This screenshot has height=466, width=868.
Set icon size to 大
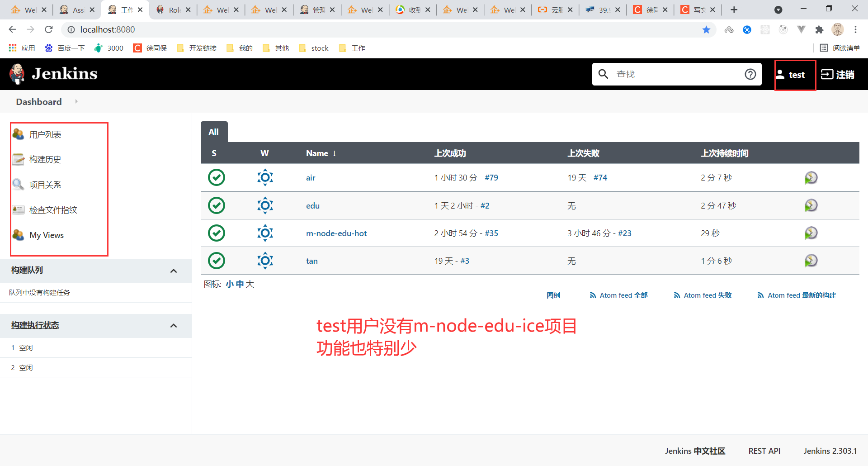(x=250, y=284)
